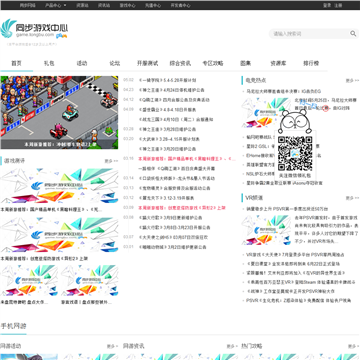
Task: Click the 手机网游 section heading
Action: [x=13, y=326]
